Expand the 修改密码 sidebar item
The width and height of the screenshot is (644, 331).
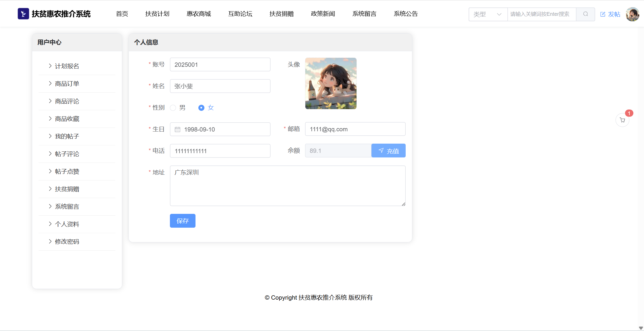coord(67,242)
